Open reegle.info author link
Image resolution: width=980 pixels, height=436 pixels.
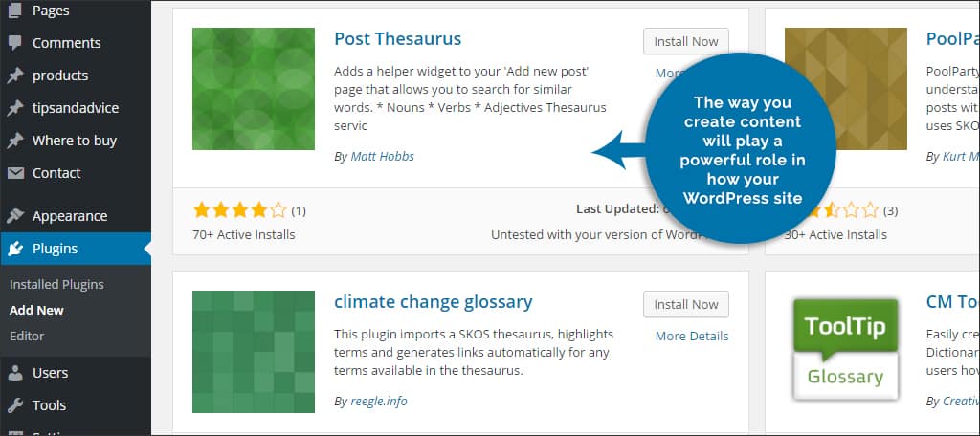379,401
